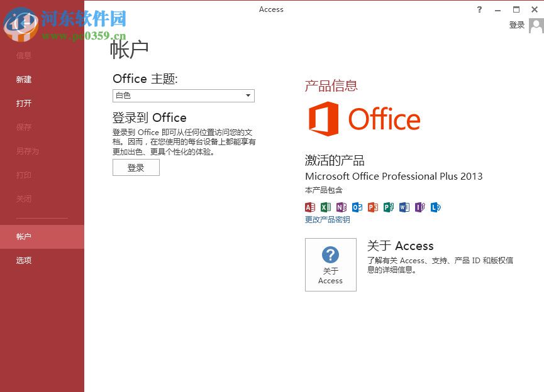
Task: Click the OneNote icon
Action: click(x=341, y=207)
